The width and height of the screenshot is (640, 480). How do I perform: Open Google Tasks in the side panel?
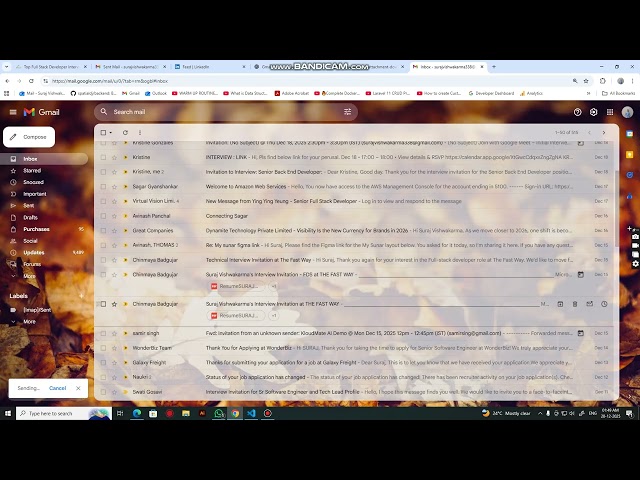(x=630, y=175)
